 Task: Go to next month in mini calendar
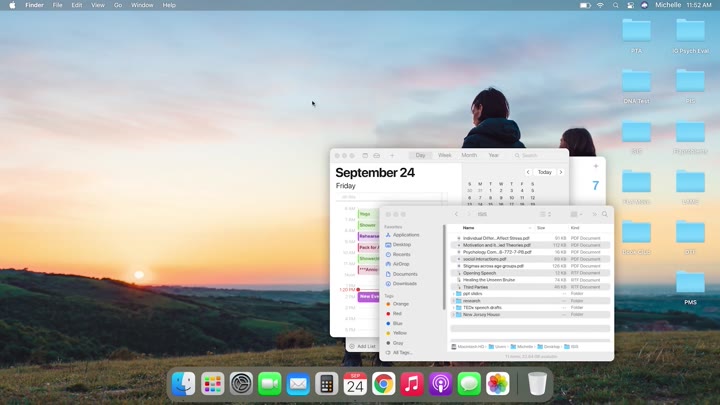561,172
